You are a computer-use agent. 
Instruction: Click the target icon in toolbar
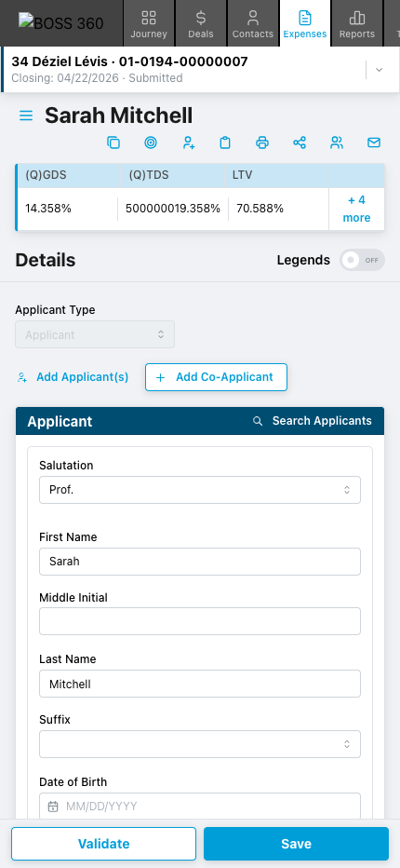[x=151, y=142]
